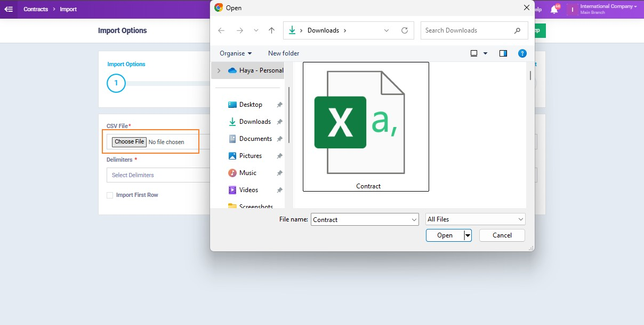
Task: Click the search magnifier icon
Action: click(517, 30)
